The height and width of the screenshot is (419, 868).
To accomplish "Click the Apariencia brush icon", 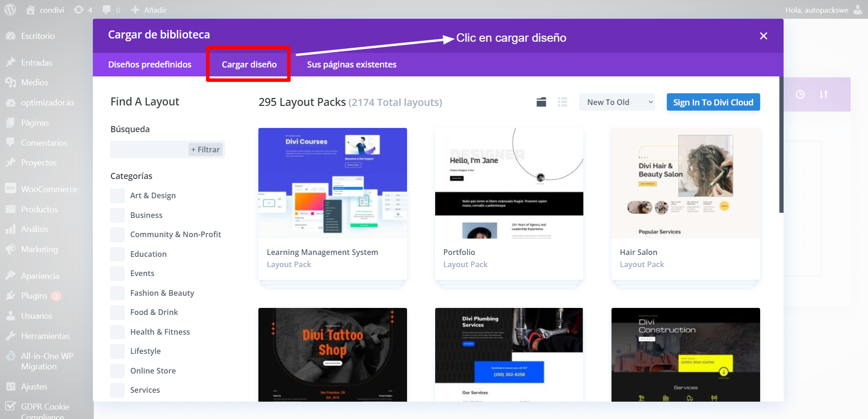I will point(10,276).
